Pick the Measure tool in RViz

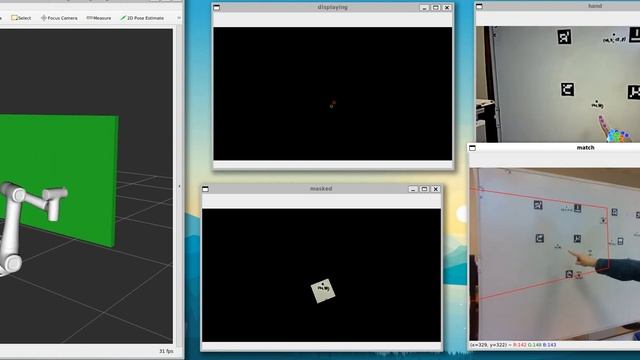[x=99, y=18]
